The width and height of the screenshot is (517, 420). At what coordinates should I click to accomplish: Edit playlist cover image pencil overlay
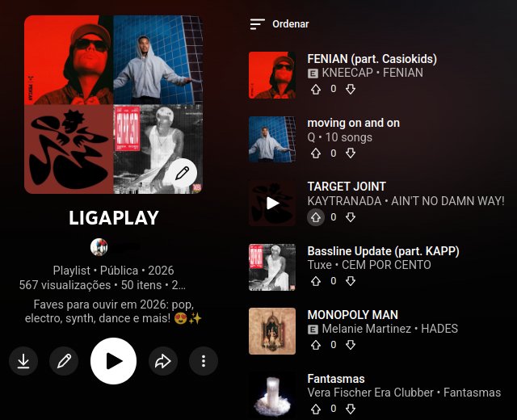pyautogui.click(x=182, y=173)
